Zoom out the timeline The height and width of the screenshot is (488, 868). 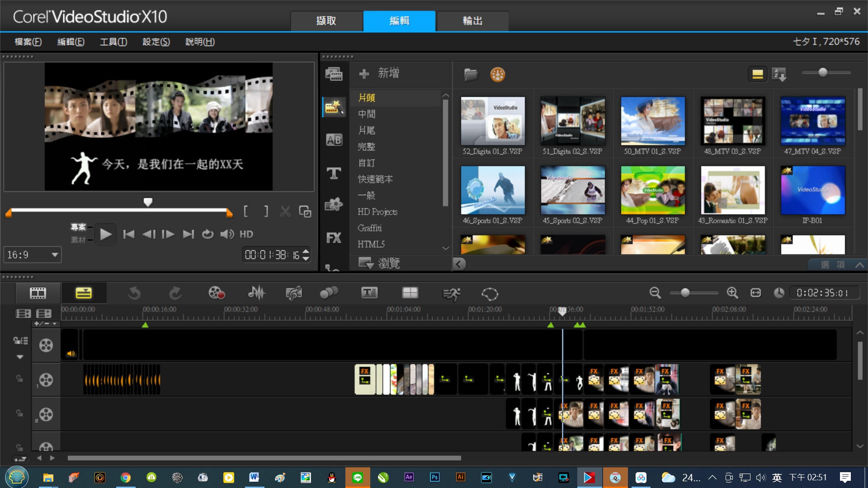(x=655, y=293)
